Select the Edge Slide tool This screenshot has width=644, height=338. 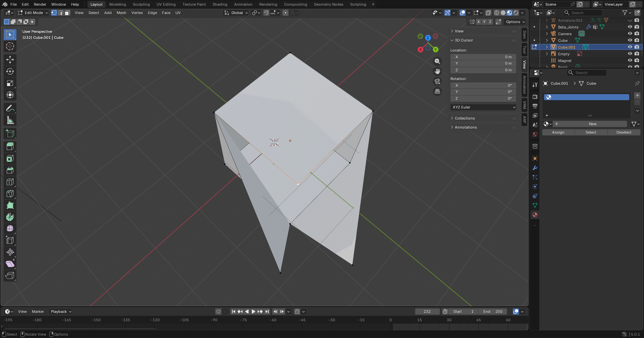10,240
